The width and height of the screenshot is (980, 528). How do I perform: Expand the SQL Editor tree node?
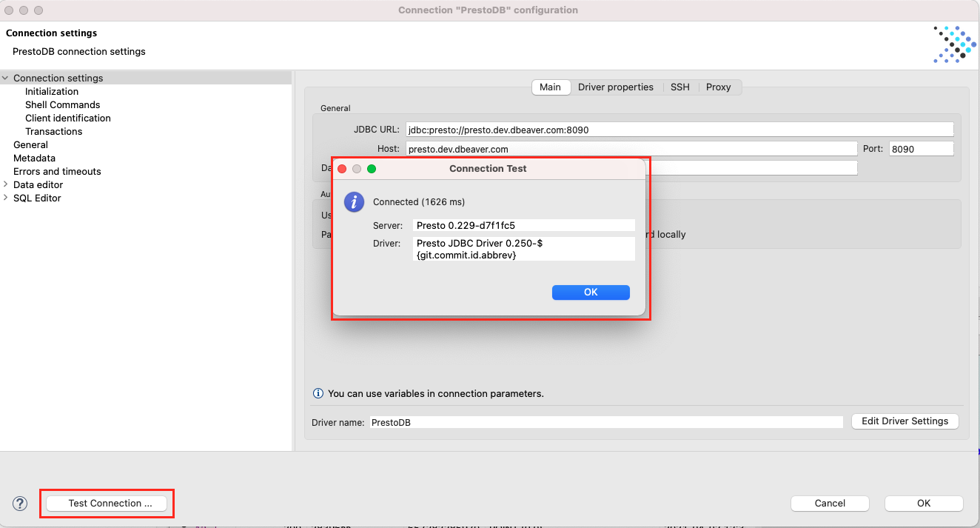pos(6,198)
